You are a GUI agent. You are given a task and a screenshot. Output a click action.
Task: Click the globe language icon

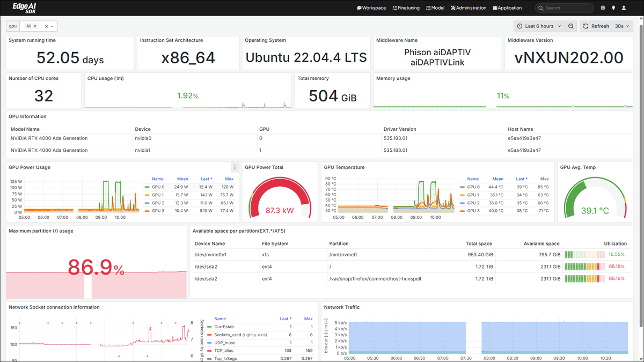click(x=602, y=8)
